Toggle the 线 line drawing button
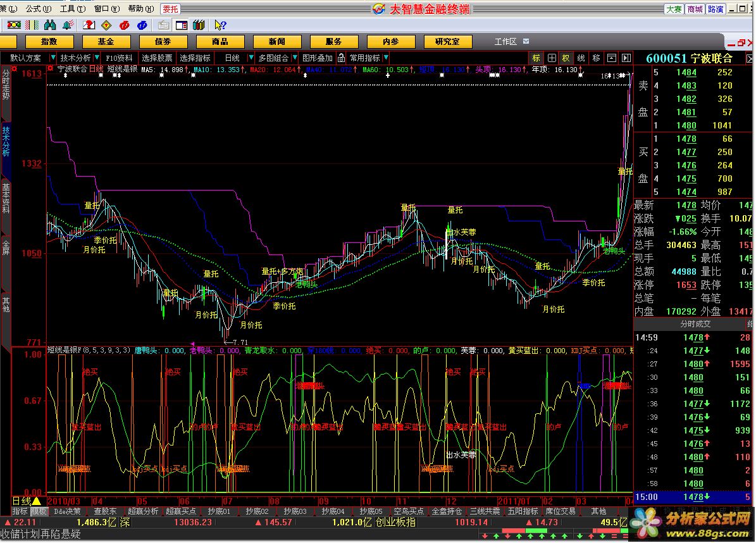 click(581, 58)
